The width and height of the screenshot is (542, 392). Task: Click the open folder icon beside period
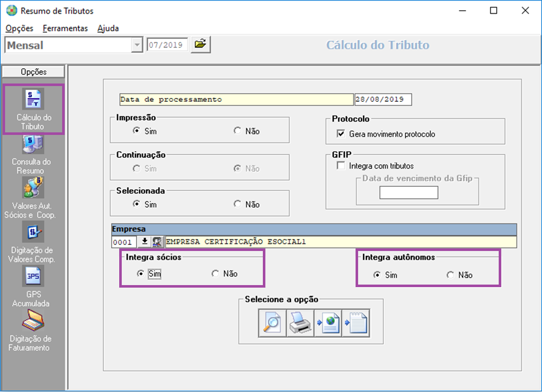click(201, 45)
